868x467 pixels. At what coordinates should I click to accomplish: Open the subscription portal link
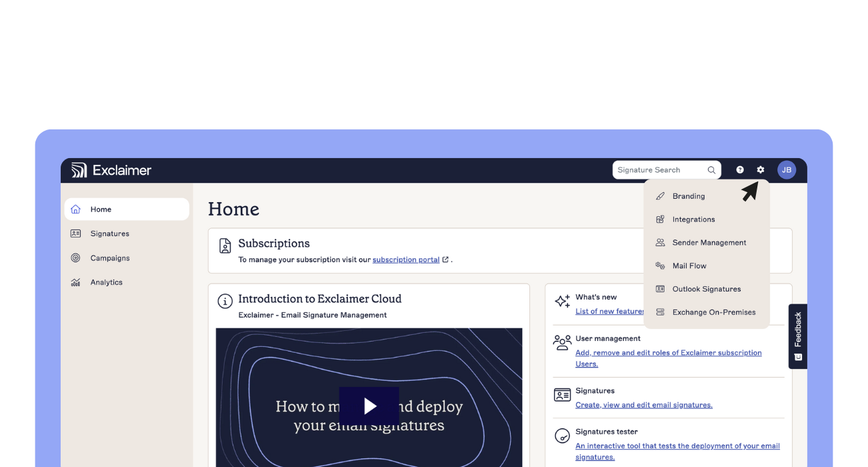click(x=407, y=260)
